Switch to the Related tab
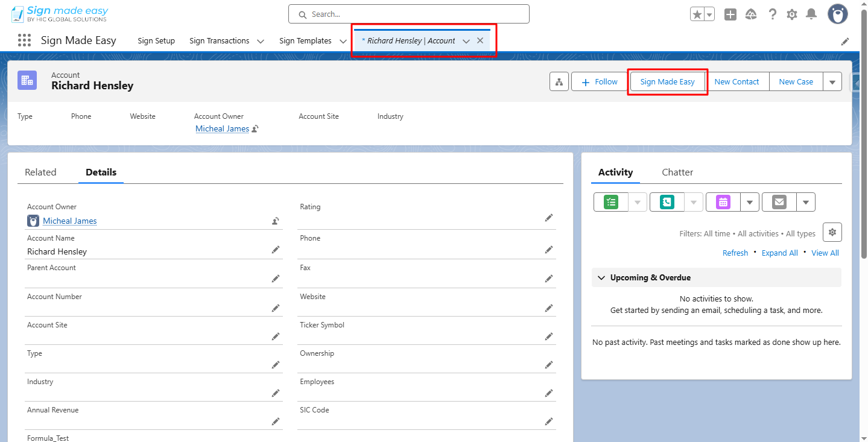Screen dimensions: 868x442 [40, 172]
